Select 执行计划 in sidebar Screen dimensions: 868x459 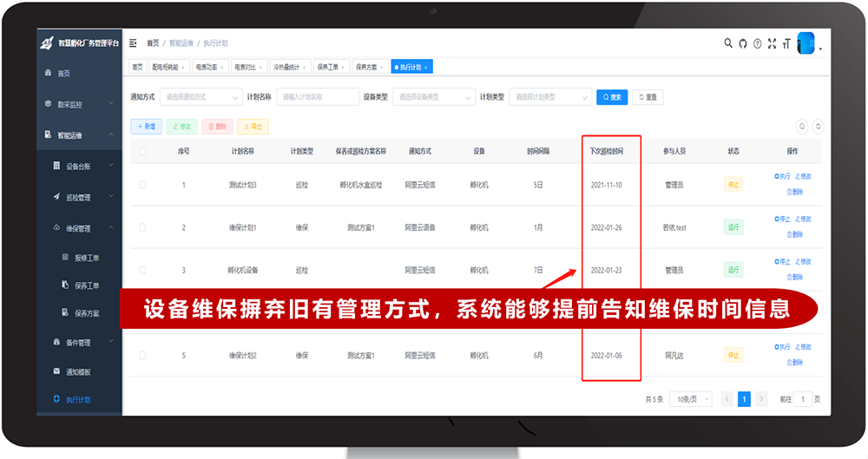click(80, 399)
